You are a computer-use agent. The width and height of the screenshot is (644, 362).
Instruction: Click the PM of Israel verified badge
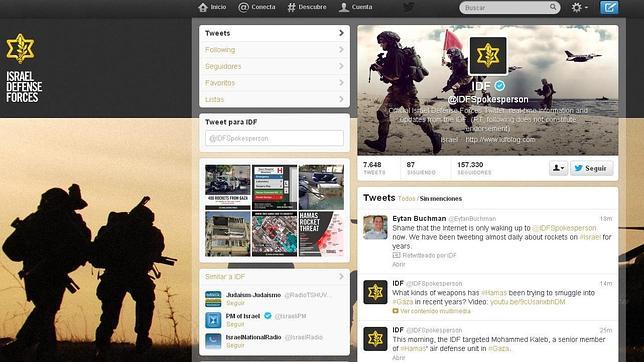click(268, 316)
